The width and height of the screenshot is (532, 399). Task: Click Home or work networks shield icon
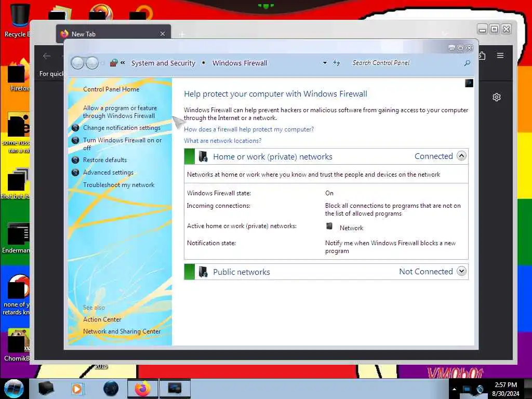click(x=203, y=156)
